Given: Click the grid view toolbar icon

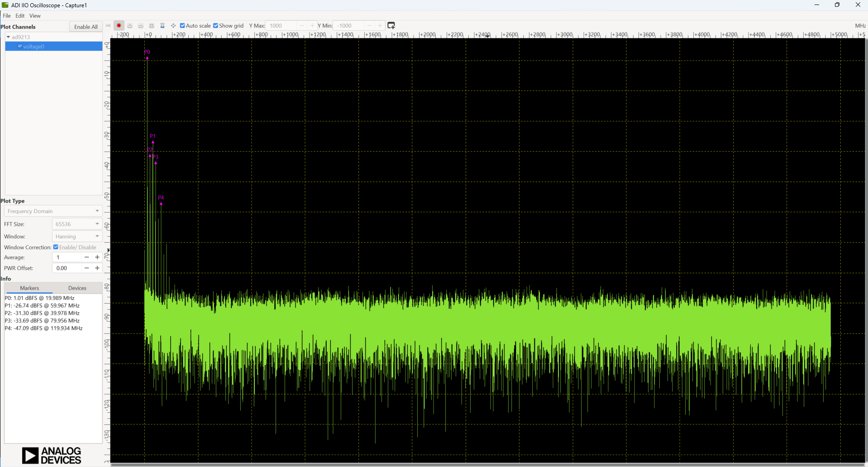Looking at the screenshot, I should tap(151, 25).
